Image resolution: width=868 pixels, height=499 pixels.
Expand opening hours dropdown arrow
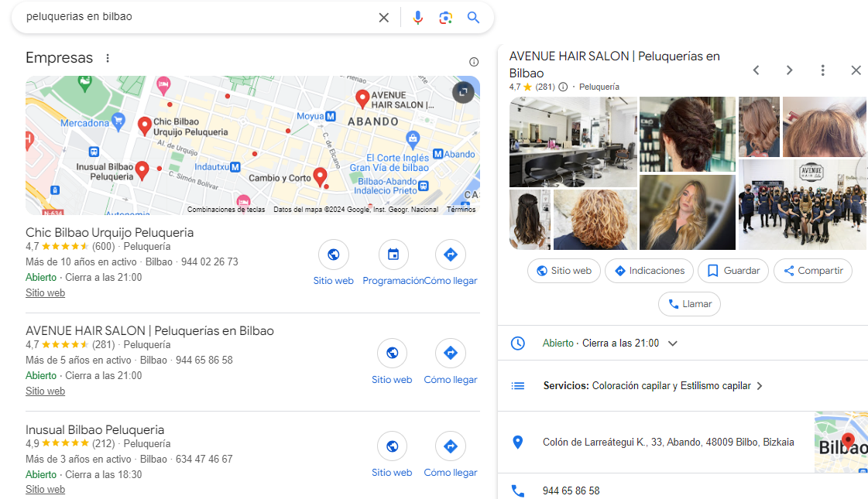tap(673, 343)
